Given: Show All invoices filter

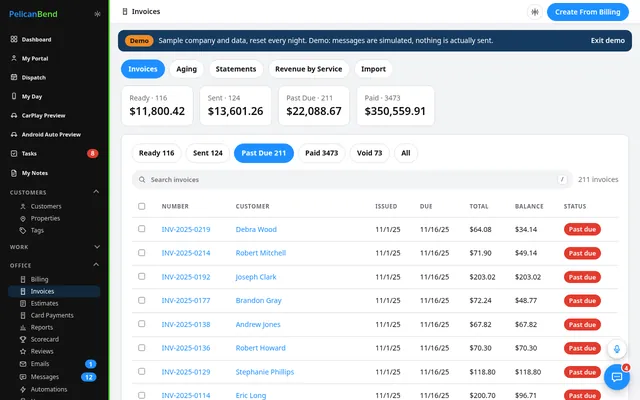Looking at the screenshot, I should click(406, 153).
